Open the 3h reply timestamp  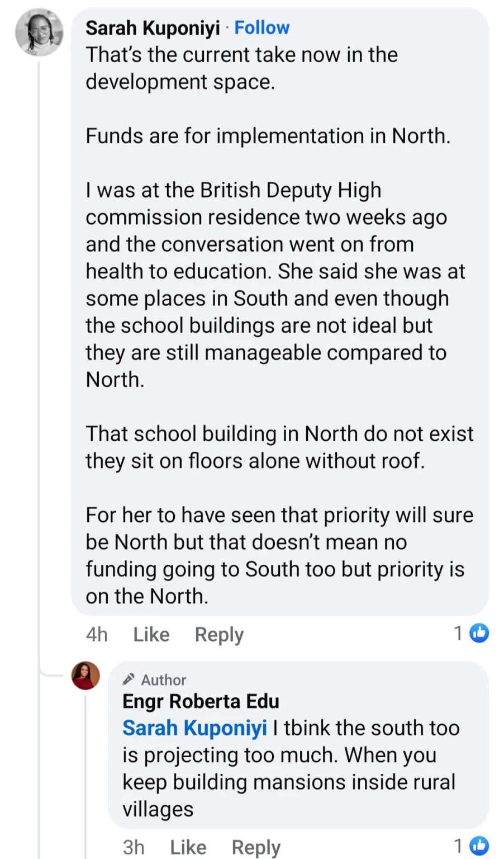pos(134,847)
